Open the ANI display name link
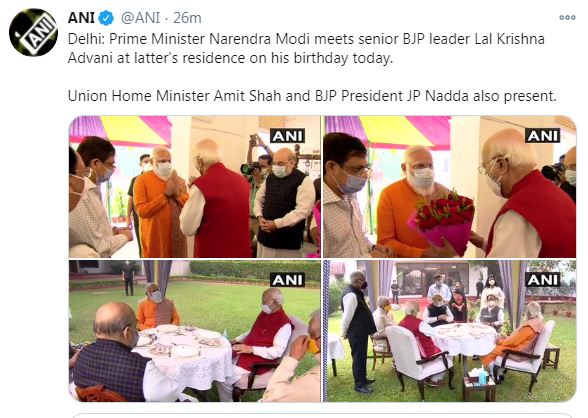The height and width of the screenshot is (418, 588). pos(81,18)
